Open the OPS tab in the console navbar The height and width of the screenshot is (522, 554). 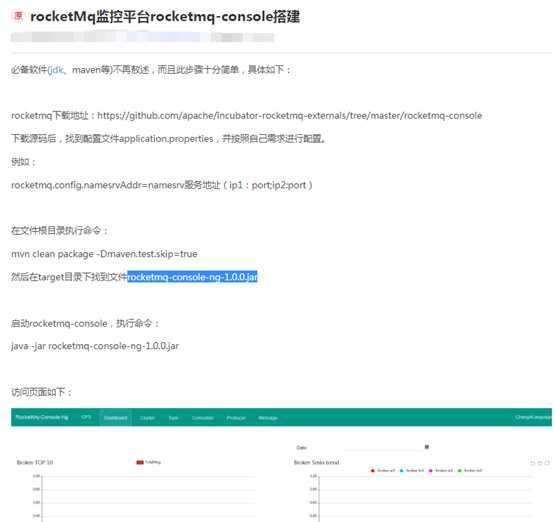pyautogui.click(x=86, y=417)
